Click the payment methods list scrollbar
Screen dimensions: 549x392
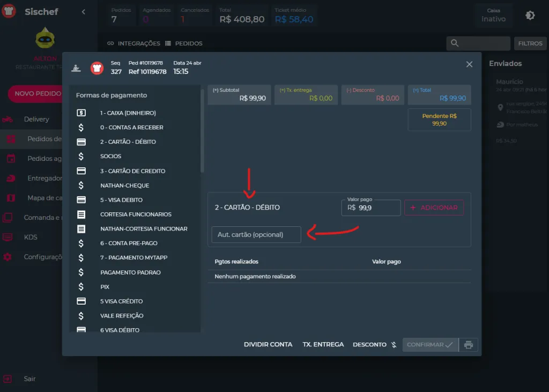point(202,131)
